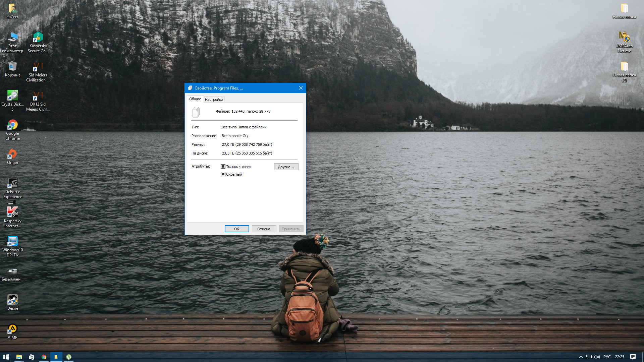Viewport: 644px width, 362px height.
Task: Switch to the 'Настройка' tab
Action: click(214, 100)
